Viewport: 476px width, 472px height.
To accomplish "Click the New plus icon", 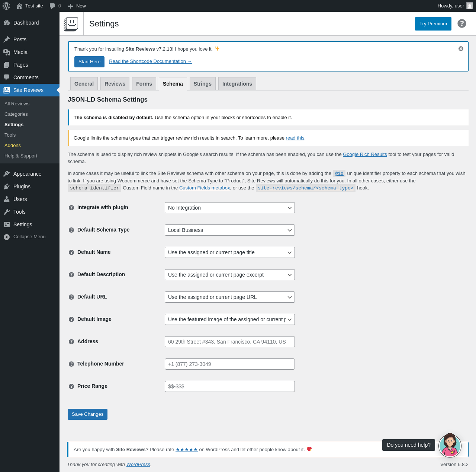I will (x=71, y=6).
